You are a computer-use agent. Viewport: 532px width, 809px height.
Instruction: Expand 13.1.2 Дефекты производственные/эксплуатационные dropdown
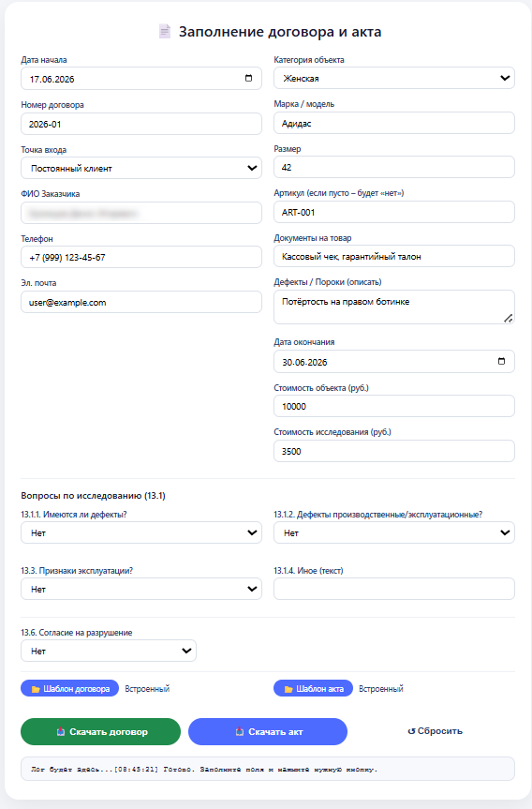[394, 532]
